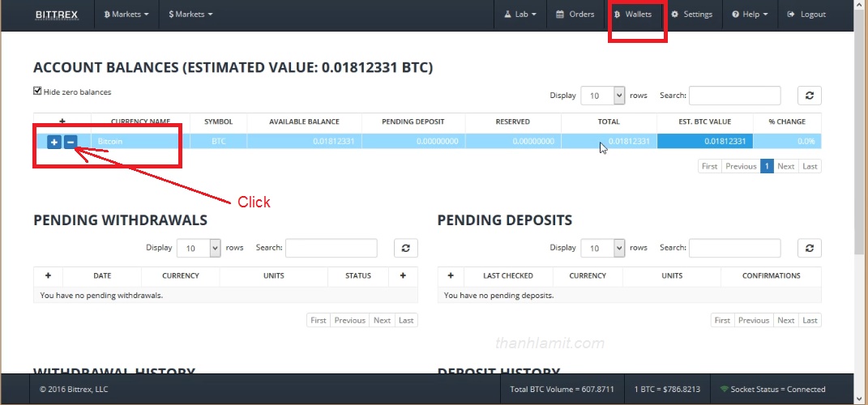Click Previous in Pending Deposits pagination

pos(754,320)
